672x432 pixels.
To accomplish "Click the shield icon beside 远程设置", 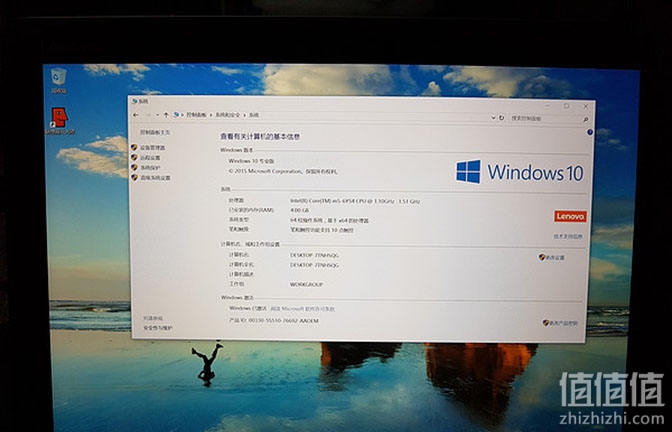I will tap(134, 157).
